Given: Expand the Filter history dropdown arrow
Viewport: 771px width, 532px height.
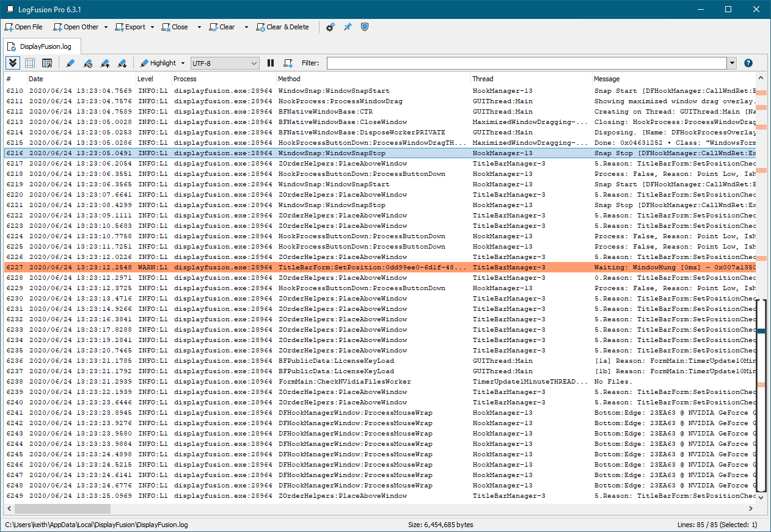Looking at the screenshot, I should (731, 63).
